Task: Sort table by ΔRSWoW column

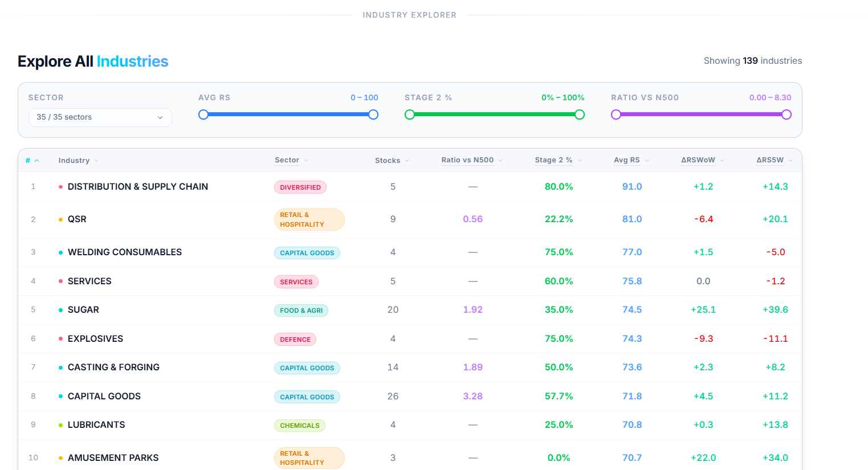Action: click(x=703, y=161)
